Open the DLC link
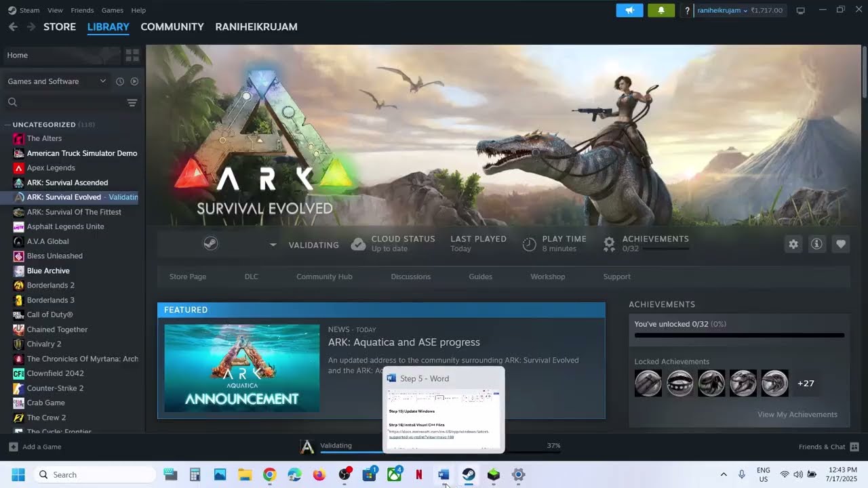Viewport: 868px width, 488px height. pos(252,277)
